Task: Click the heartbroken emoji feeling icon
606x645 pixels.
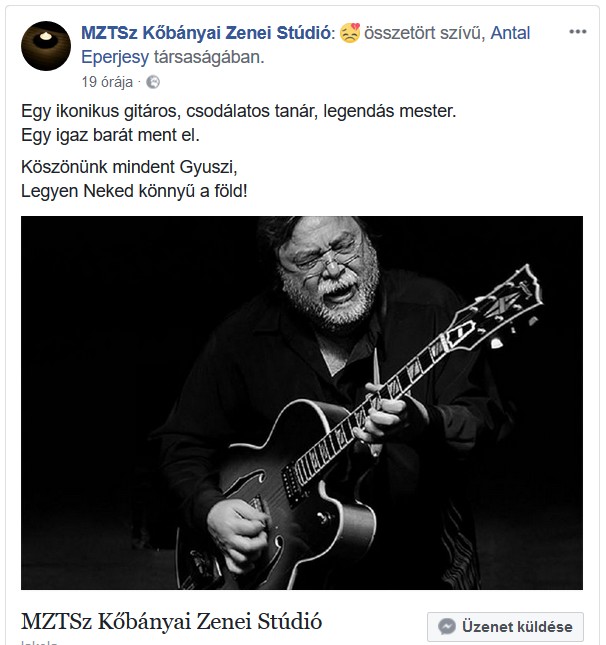Action: pos(348,33)
